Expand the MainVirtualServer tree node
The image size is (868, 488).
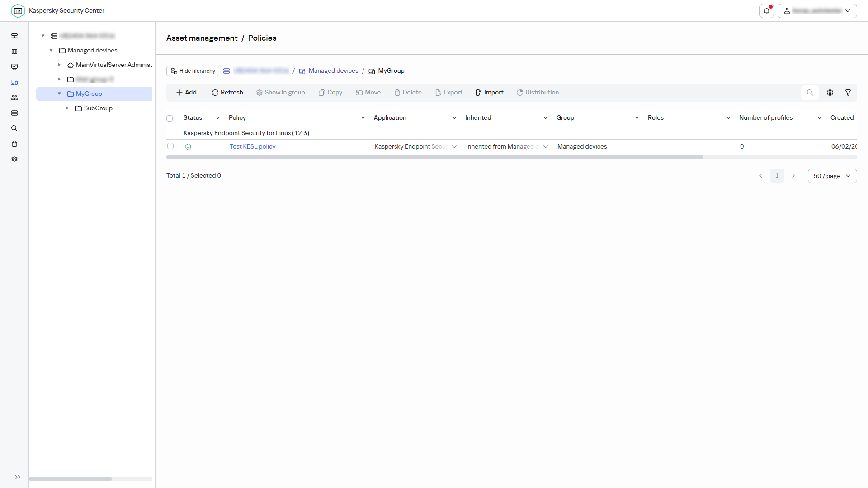coord(59,65)
